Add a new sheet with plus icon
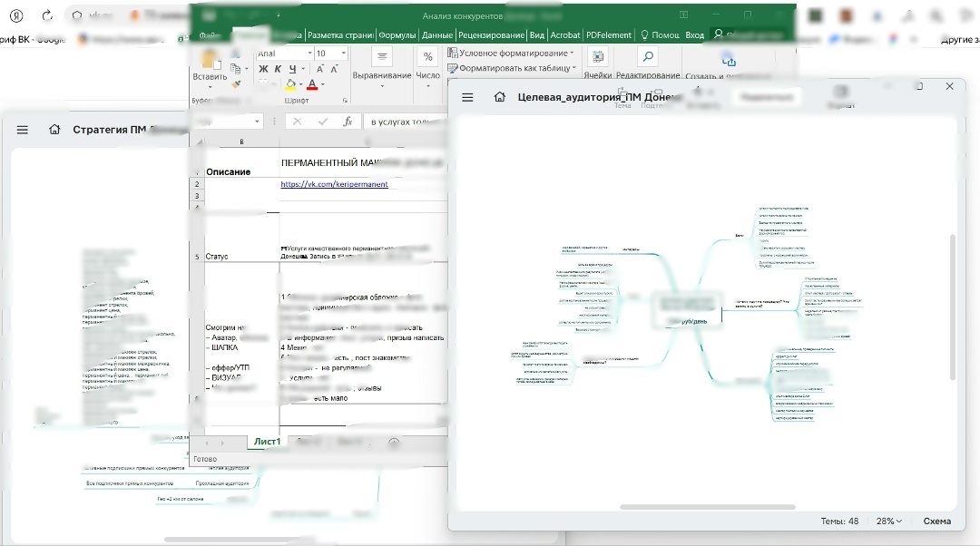The image size is (980, 546). coord(394,443)
